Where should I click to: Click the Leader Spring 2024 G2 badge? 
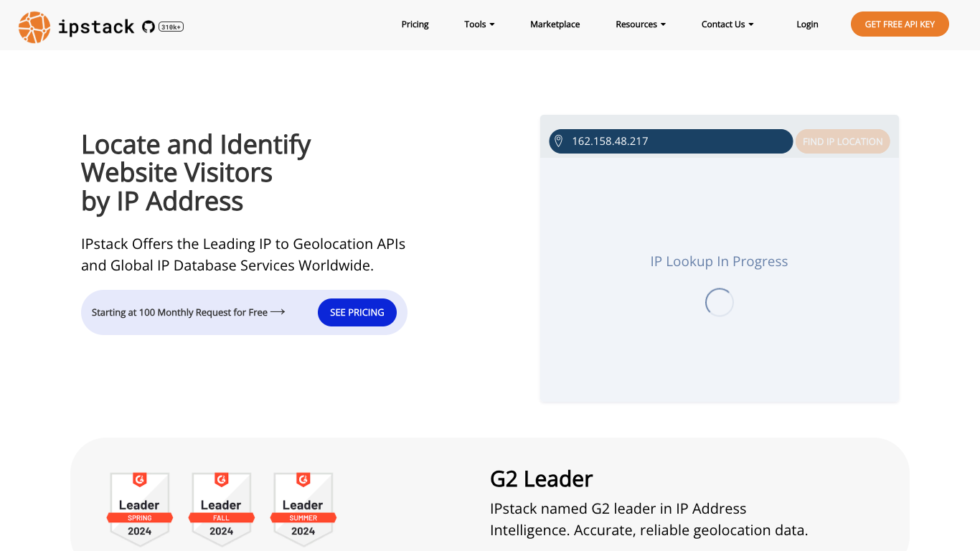(x=140, y=509)
